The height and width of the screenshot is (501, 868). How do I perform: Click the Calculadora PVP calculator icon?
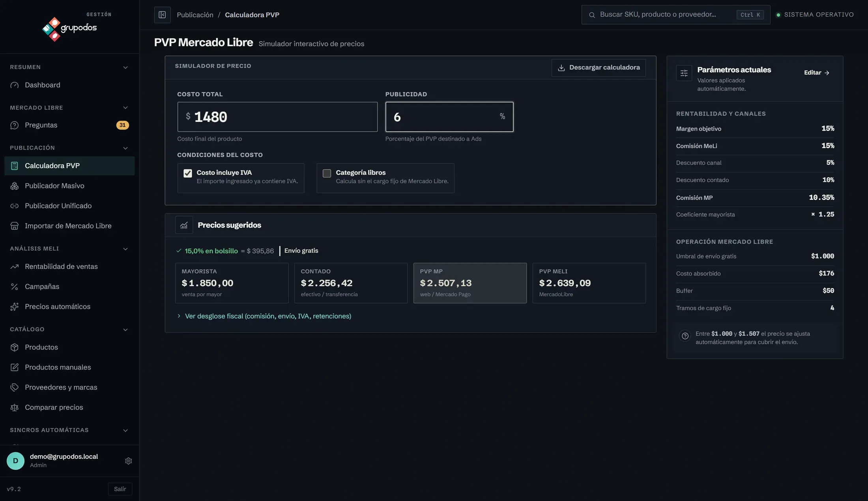(15, 166)
